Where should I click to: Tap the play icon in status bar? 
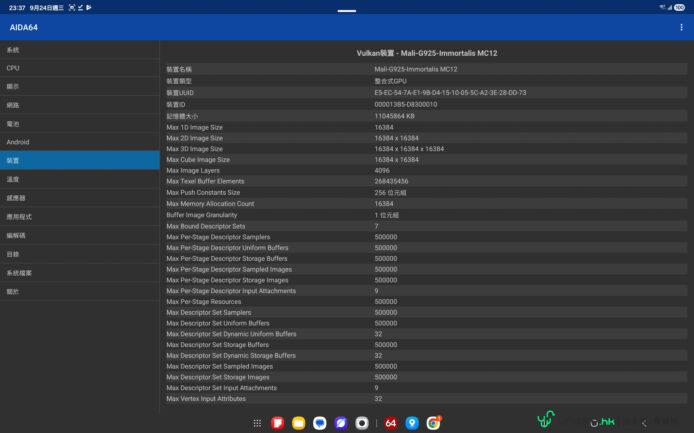click(x=89, y=8)
